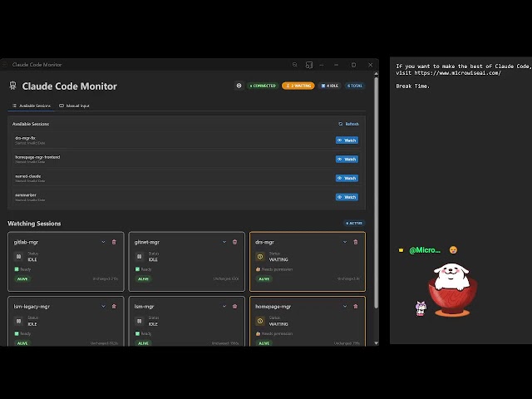Select the named-claude session name
532x399 pixels.
[x=27, y=176]
